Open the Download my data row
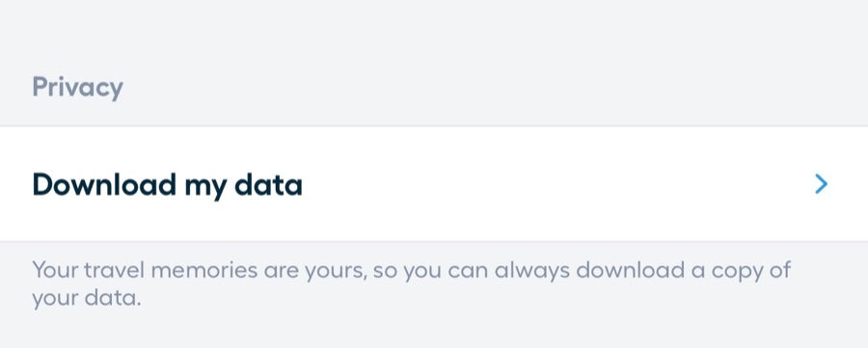Viewport: 868px width, 348px height. click(x=434, y=184)
